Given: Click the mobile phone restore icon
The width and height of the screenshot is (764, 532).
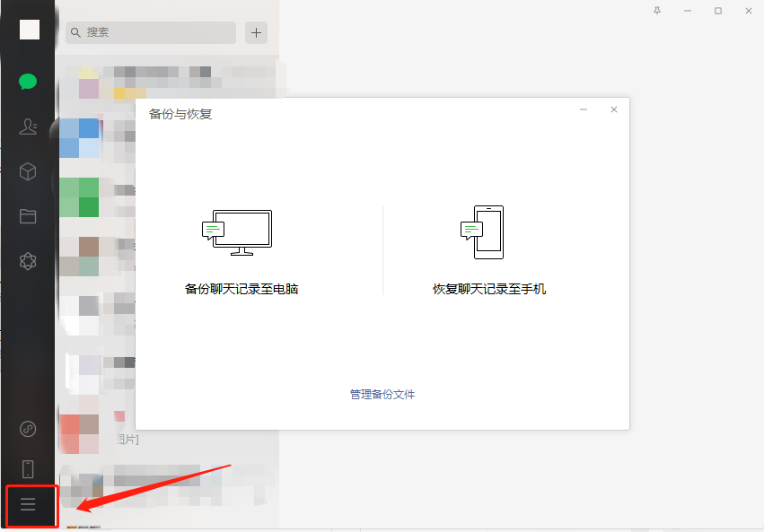Looking at the screenshot, I should pyautogui.click(x=482, y=232).
